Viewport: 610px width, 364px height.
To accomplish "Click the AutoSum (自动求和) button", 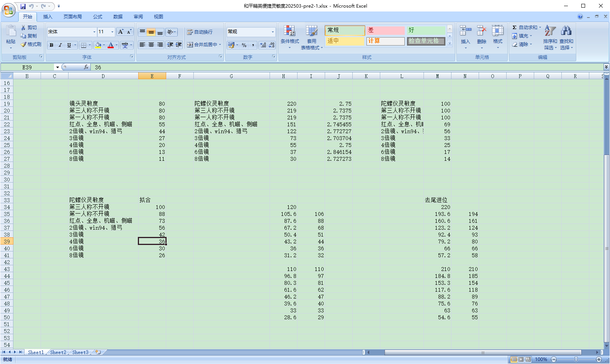I will click(527, 28).
